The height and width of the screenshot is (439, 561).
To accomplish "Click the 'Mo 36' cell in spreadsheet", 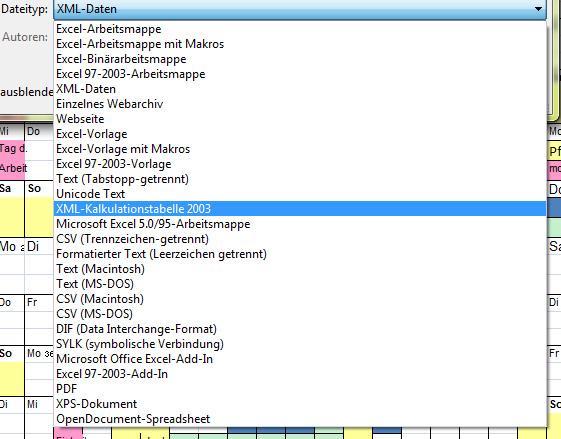I will pos(39,353).
